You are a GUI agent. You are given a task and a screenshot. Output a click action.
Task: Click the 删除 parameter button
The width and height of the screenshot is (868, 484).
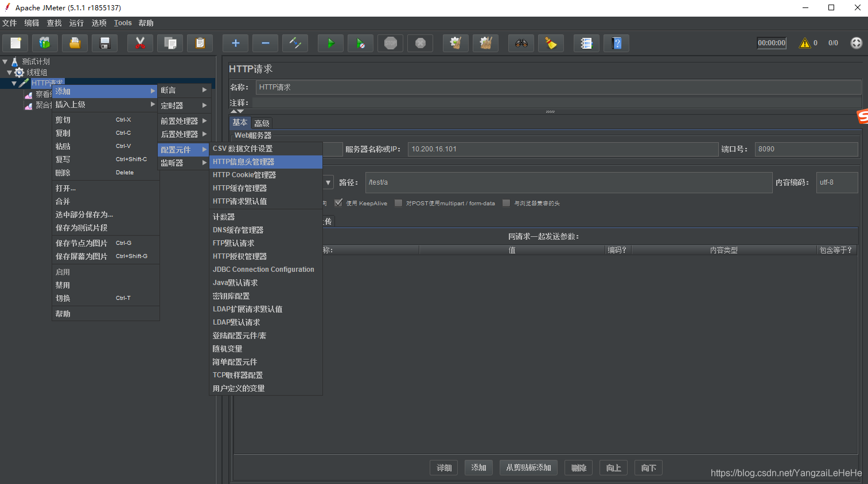click(x=579, y=468)
